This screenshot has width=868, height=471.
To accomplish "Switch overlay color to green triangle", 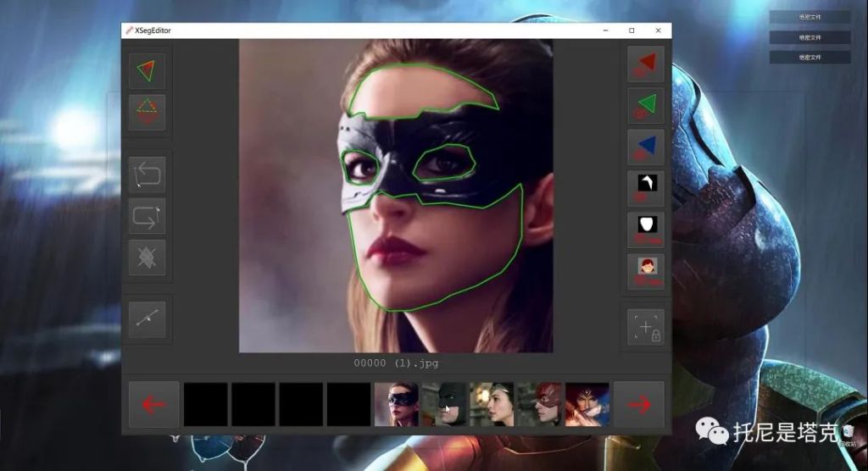I will click(x=645, y=105).
